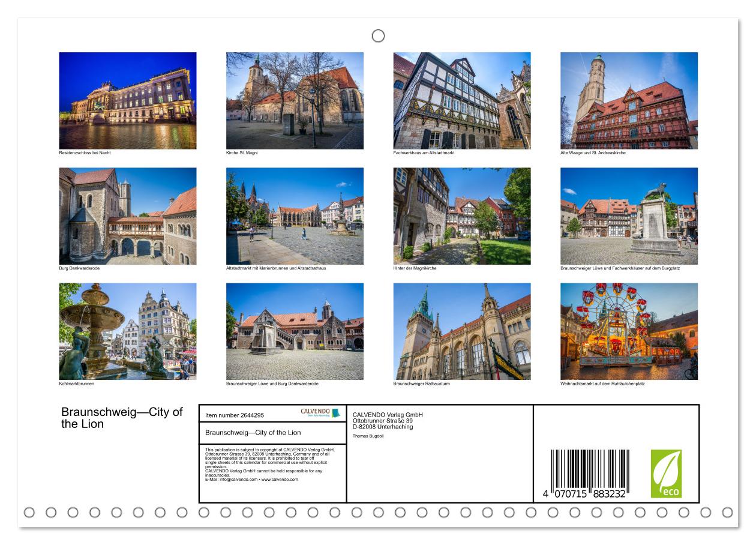
Task: Click the caption 'Kohlmarktbrunnen'
Action: click(x=77, y=384)
